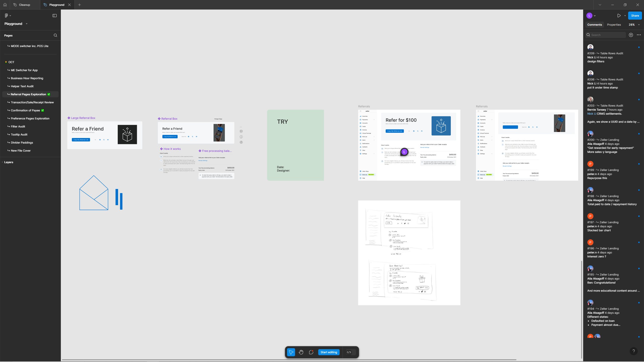The height and width of the screenshot is (362, 644).
Task: Click the comment sort/filter icon
Action: pyautogui.click(x=630, y=35)
